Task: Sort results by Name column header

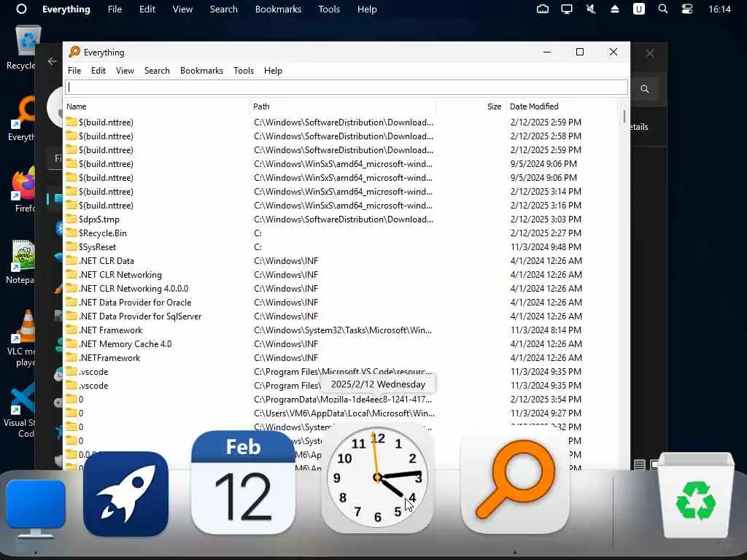Action: pyautogui.click(x=156, y=106)
